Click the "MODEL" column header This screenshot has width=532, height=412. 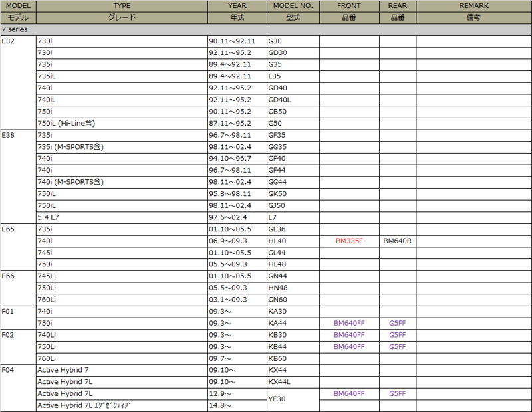coord(18,6)
